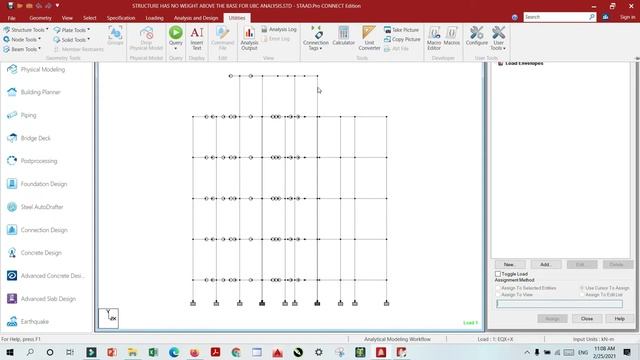Click the Add button in load panel
Image resolution: width=640 pixels, height=360 pixels.
[545, 264]
